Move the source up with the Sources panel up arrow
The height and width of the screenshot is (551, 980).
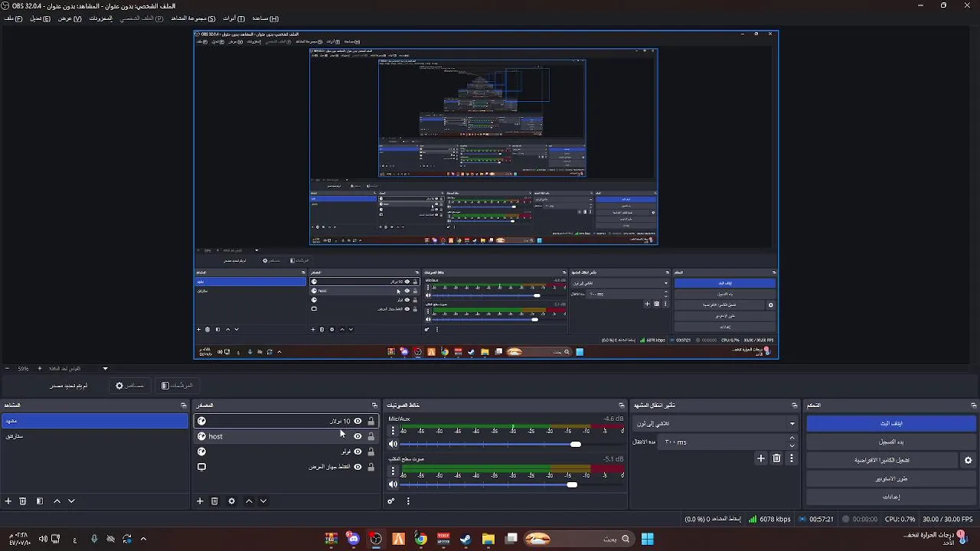pos(249,501)
